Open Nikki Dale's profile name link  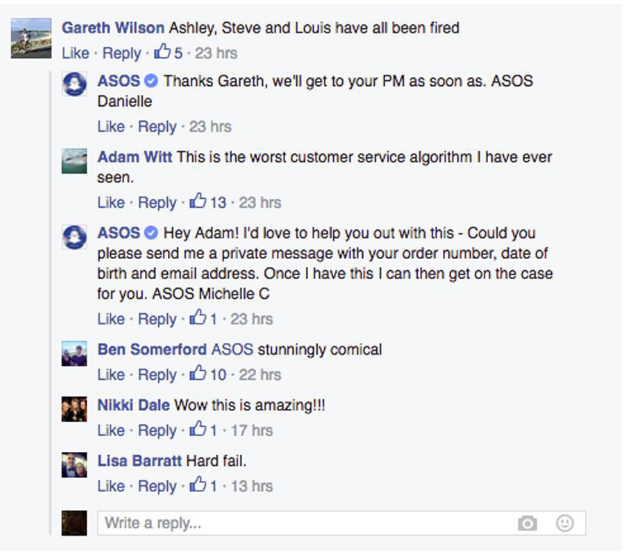[x=134, y=405]
